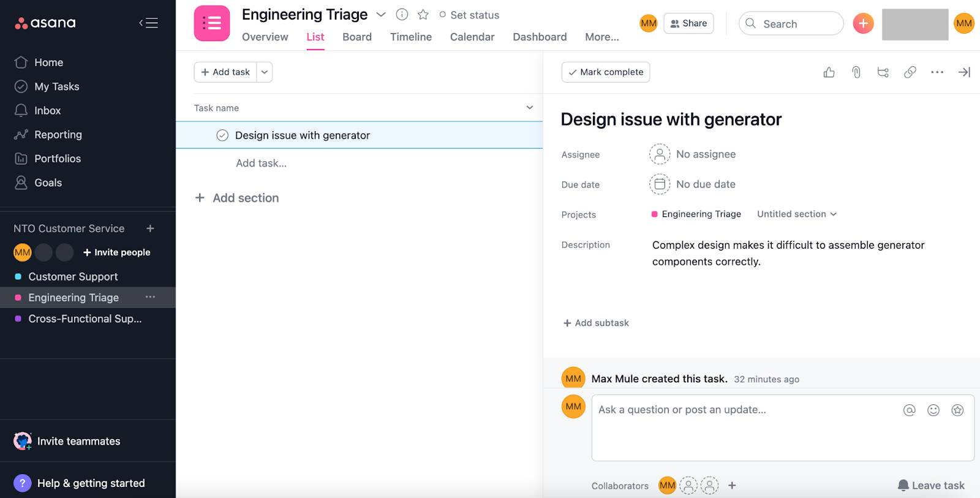Click the pink Engineering Triage project icon
The image size is (980, 498).
(x=212, y=23)
